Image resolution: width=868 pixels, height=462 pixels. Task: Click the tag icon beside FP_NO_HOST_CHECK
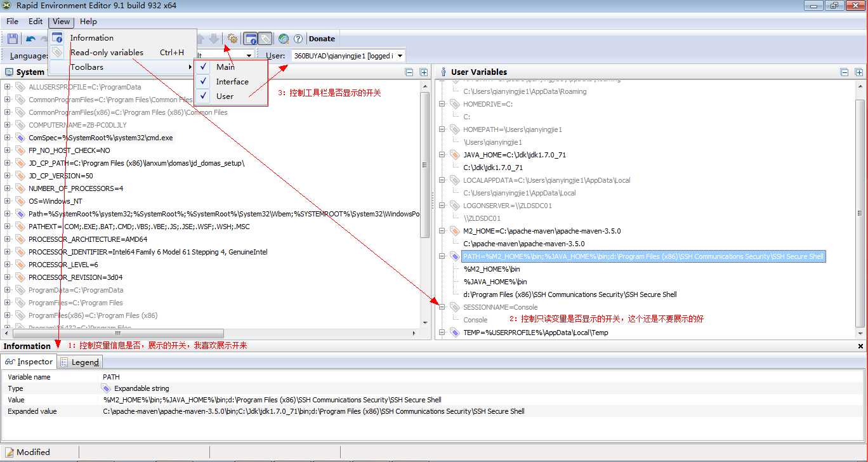click(20, 150)
